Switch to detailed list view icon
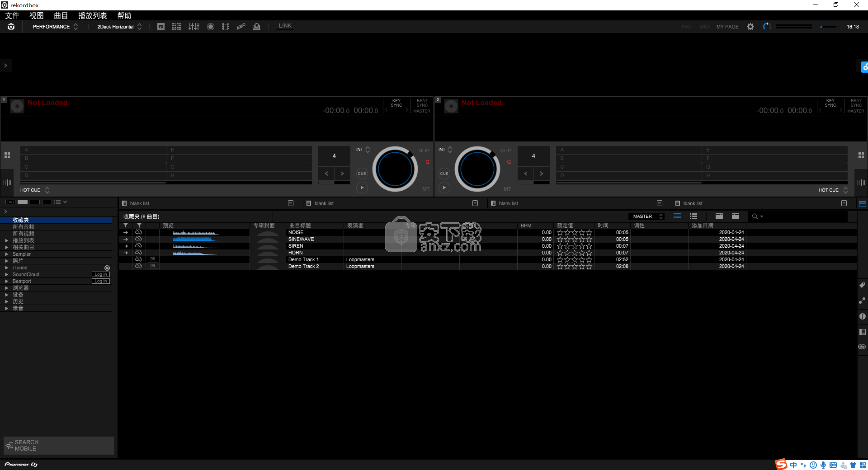 coord(677,216)
